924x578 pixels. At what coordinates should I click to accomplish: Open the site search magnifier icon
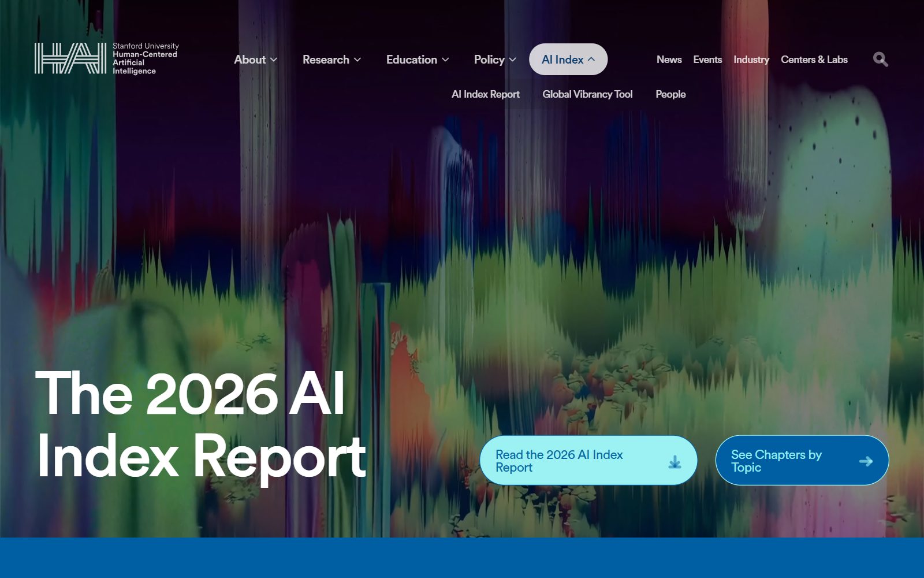point(880,59)
